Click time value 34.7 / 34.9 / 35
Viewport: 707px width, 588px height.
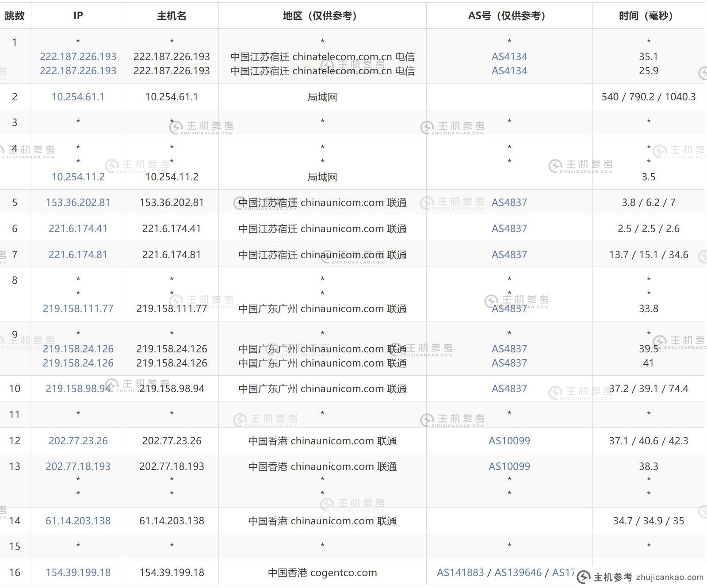coord(649,521)
